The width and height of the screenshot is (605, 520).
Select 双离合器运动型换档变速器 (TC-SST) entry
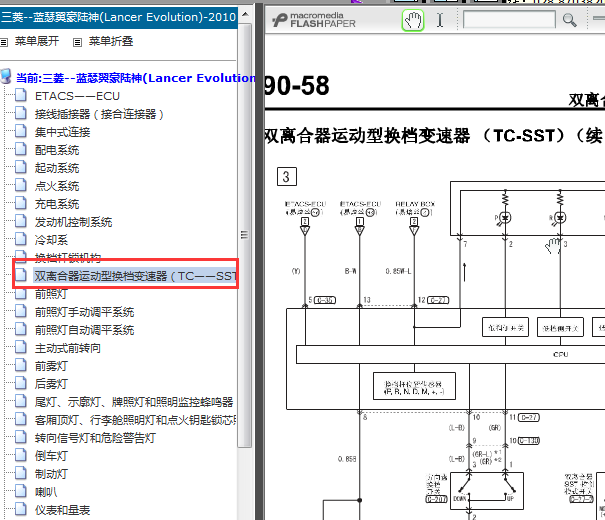pyautogui.click(x=135, y=276)
